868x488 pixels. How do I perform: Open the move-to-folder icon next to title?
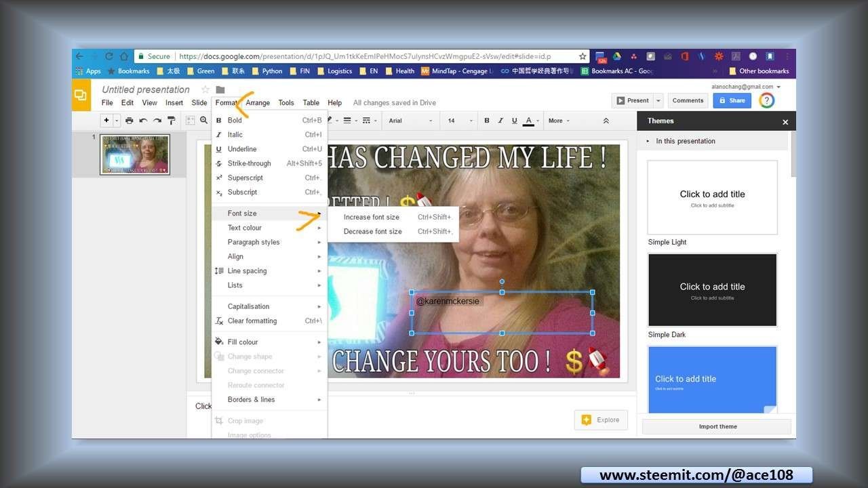click(220, 89)
